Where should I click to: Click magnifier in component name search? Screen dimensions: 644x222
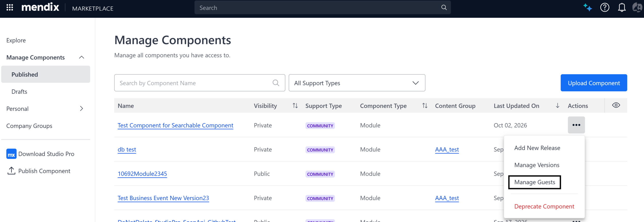pyautogui.click(x=276, y=83)
